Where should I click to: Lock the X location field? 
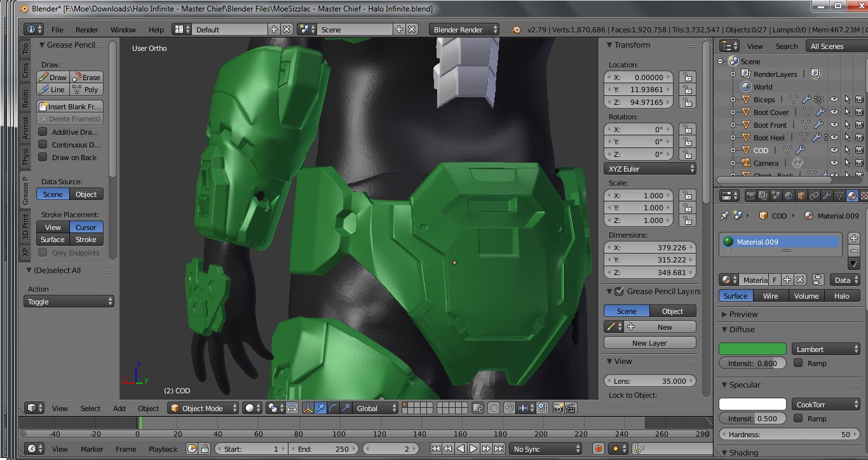point(686,78)
